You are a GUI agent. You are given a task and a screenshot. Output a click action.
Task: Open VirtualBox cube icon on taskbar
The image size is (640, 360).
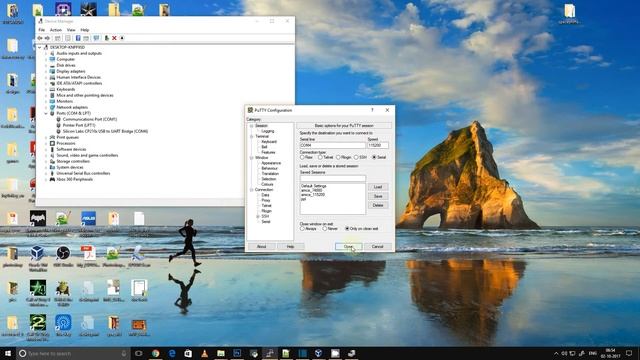point(318,353)
